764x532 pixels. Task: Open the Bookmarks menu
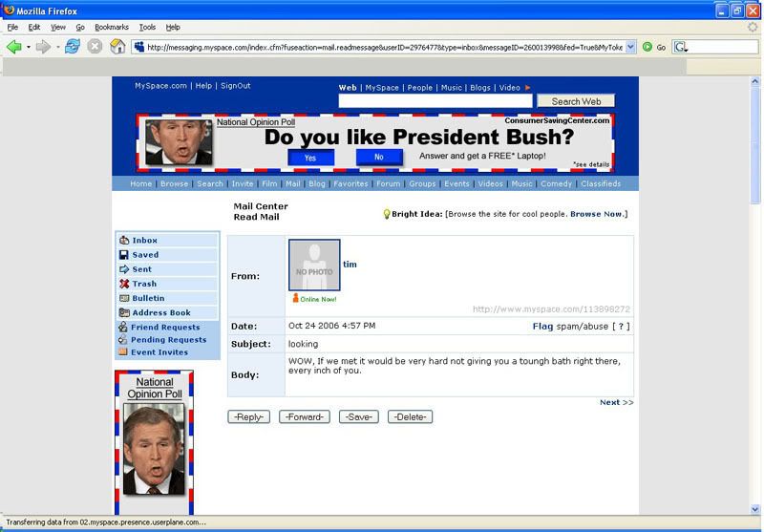click(112, 28)
